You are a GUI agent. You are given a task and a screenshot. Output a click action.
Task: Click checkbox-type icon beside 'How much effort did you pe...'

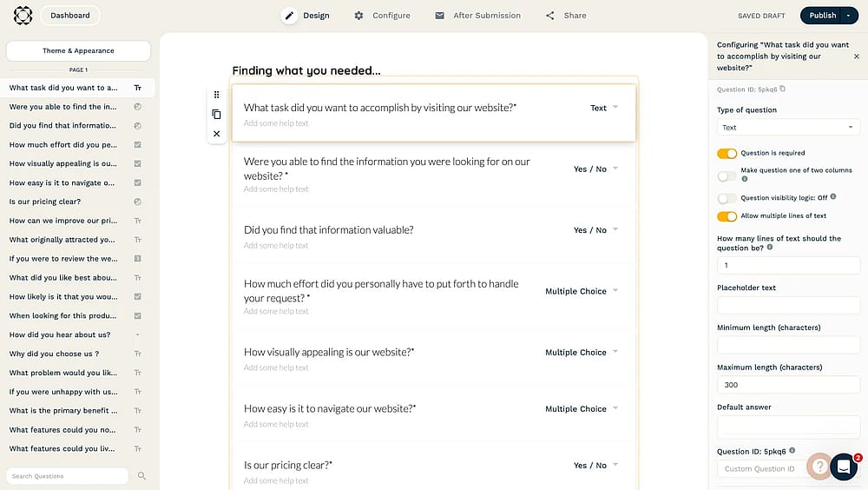coord(137,145)
